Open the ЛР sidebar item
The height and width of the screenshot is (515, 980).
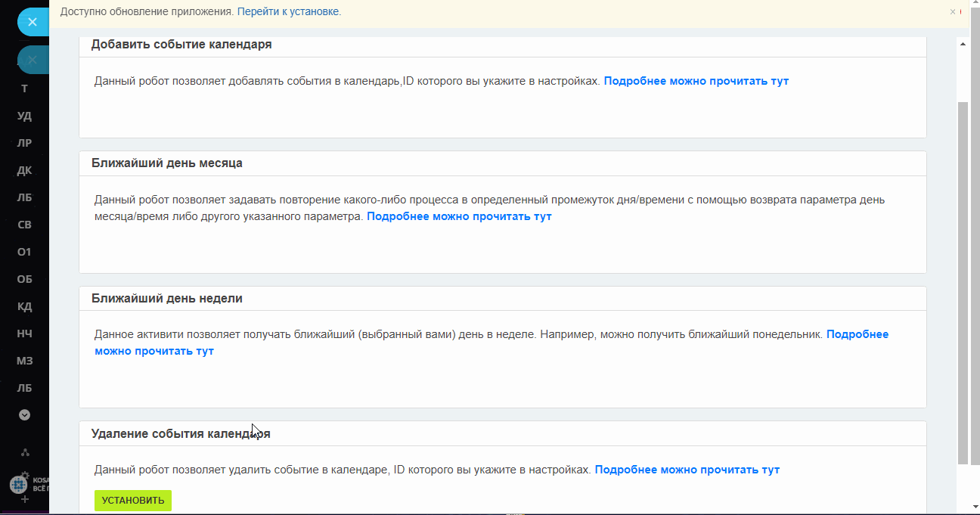pos(24,143)
